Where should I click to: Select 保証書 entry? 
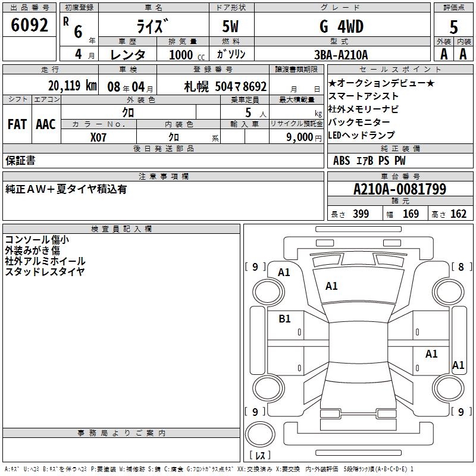20,161
